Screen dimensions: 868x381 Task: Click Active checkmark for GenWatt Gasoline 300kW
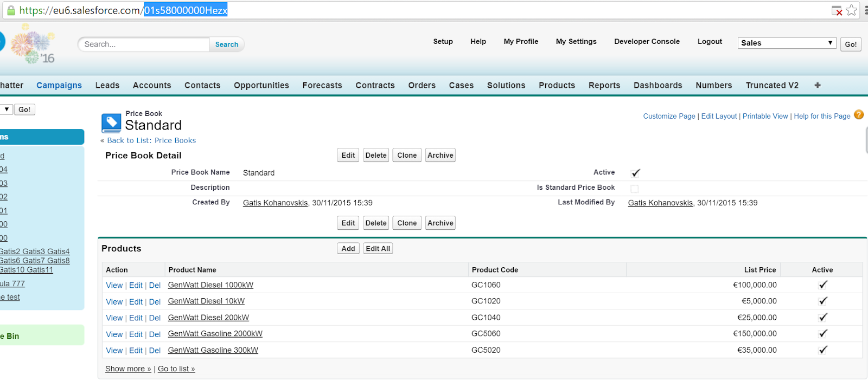pos(823,350)
